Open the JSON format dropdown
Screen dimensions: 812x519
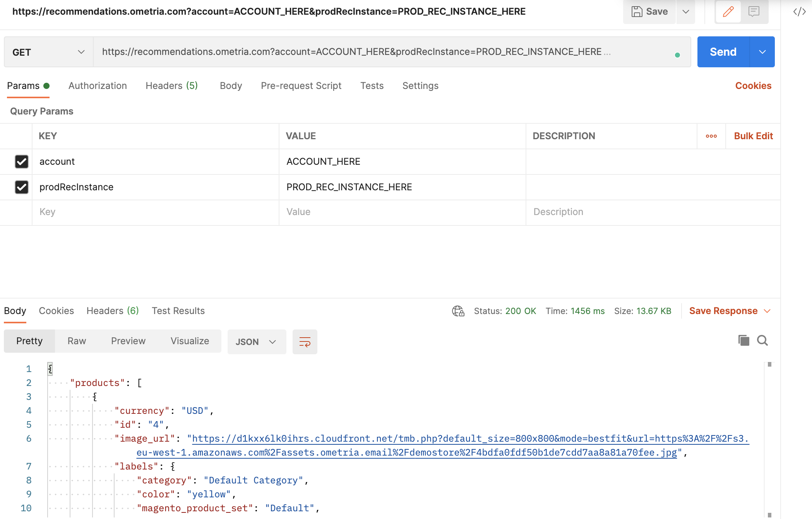[257, 342]
